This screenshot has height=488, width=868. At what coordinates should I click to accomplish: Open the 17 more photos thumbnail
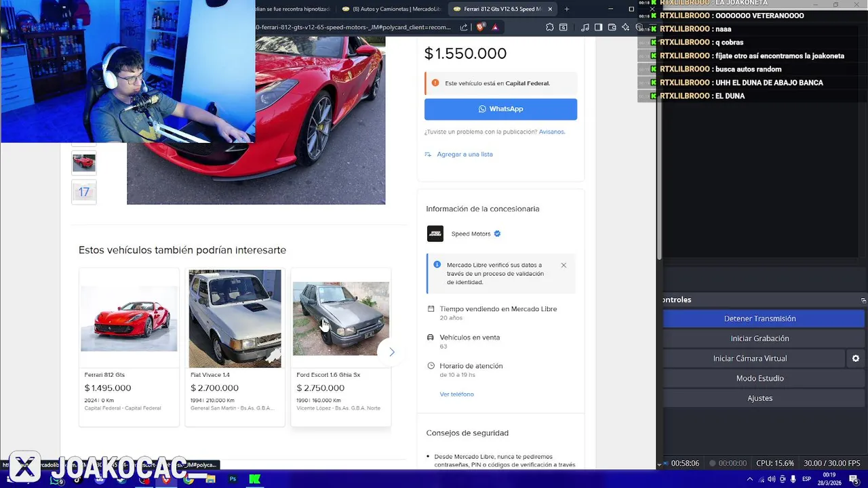(x=84, y=192)
